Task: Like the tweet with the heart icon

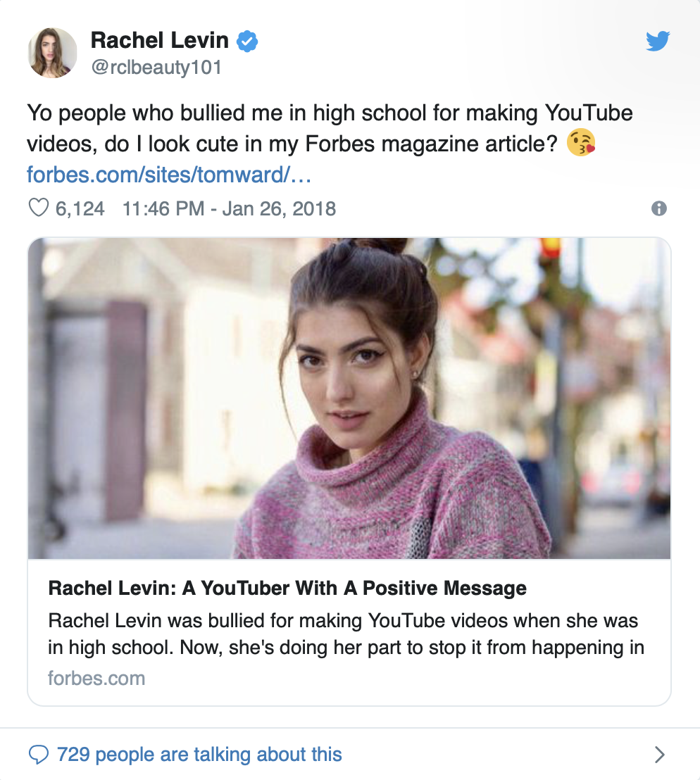Action: [x=38, y=208]
